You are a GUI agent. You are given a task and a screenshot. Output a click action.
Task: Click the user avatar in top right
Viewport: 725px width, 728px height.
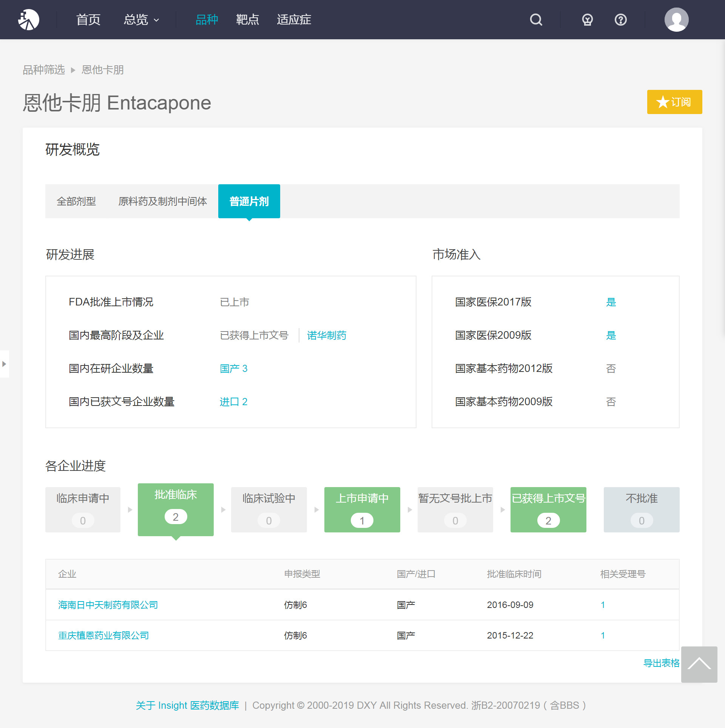(676, 19)
